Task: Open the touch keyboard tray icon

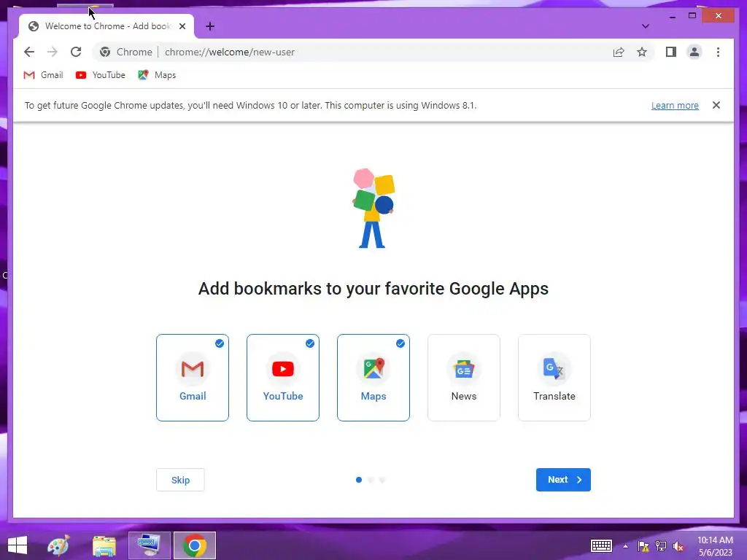Action: (601, 545)
